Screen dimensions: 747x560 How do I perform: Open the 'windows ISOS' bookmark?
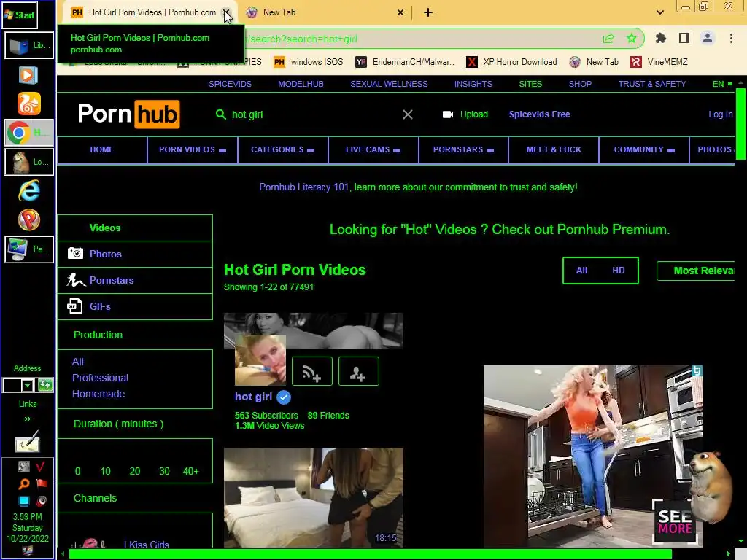click(309, 62)
